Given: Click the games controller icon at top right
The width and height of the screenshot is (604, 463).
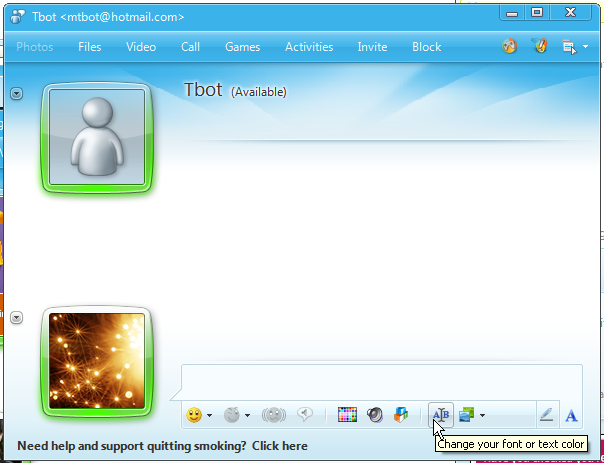Looking at the screenshot, I should (509, 47).
